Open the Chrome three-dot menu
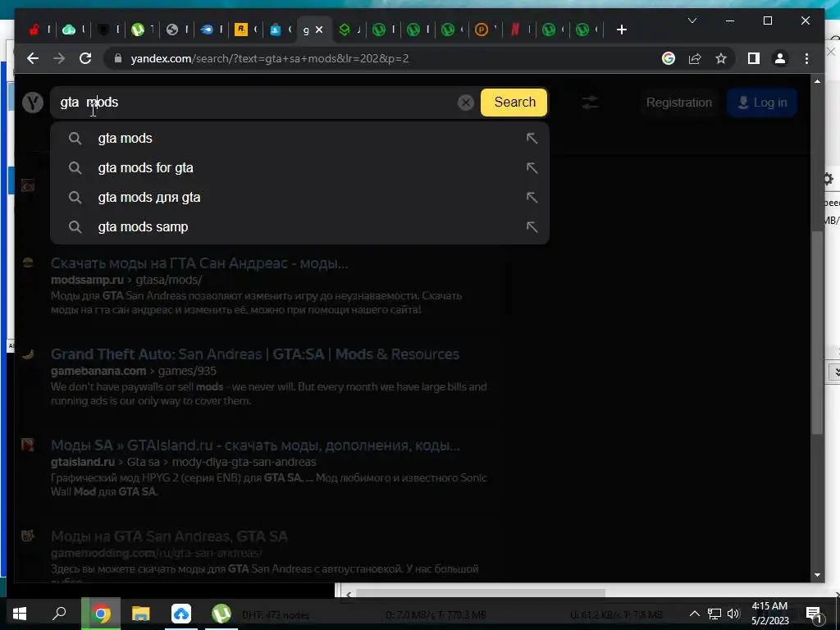 click(x=807, y=58)
